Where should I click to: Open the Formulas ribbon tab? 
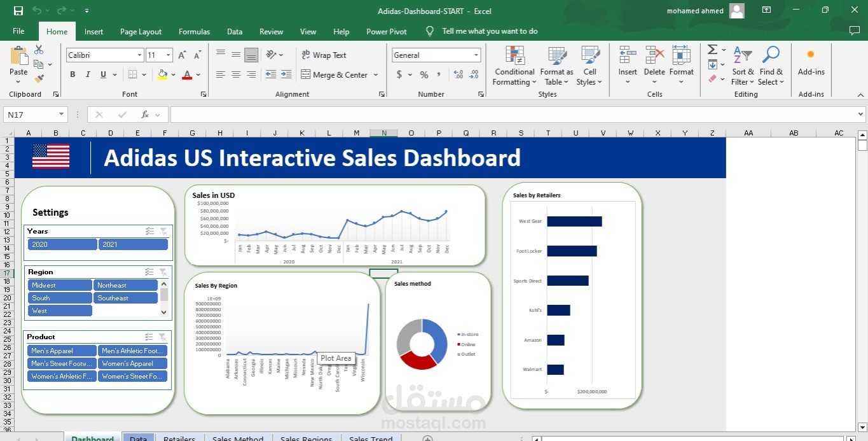(194, 31)
